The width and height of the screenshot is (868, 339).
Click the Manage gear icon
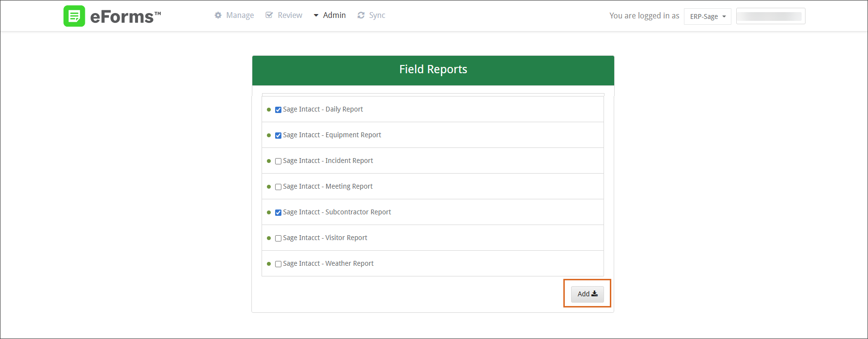coord(218,16)
